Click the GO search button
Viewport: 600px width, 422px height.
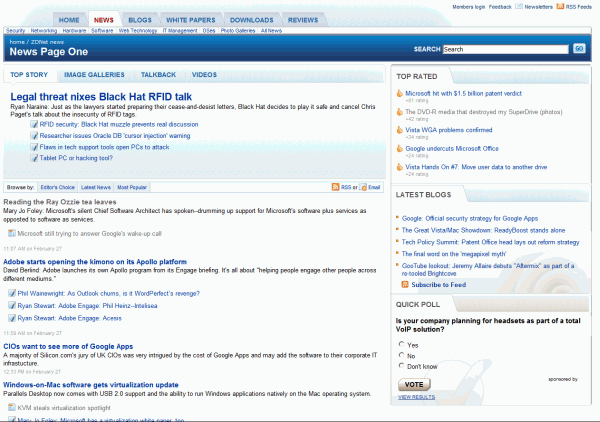[x=579, y=49]
